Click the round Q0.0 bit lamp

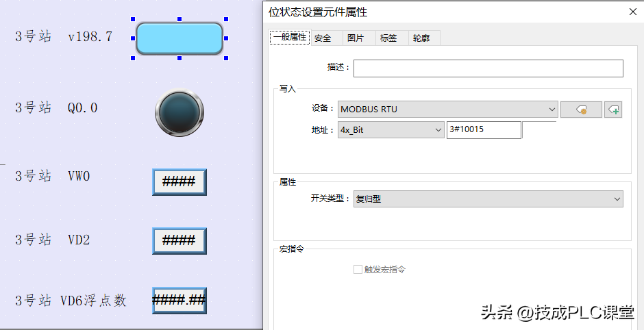coord(179,111)
